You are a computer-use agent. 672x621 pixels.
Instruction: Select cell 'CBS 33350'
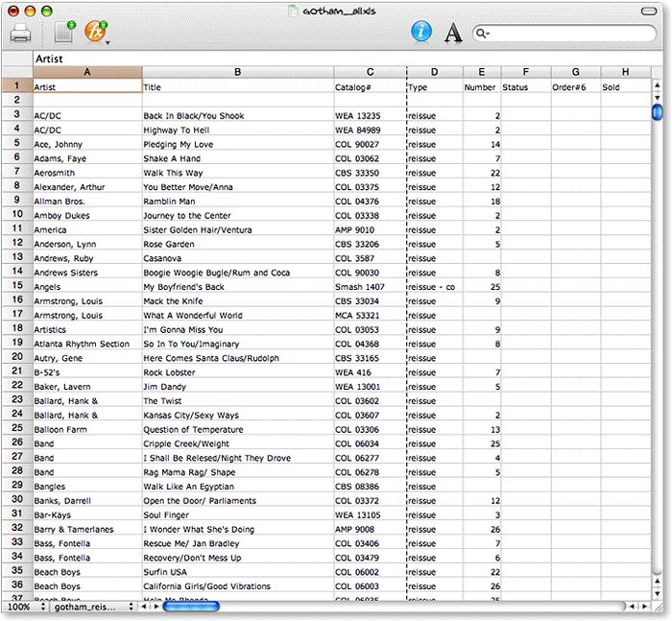point(371,173)
